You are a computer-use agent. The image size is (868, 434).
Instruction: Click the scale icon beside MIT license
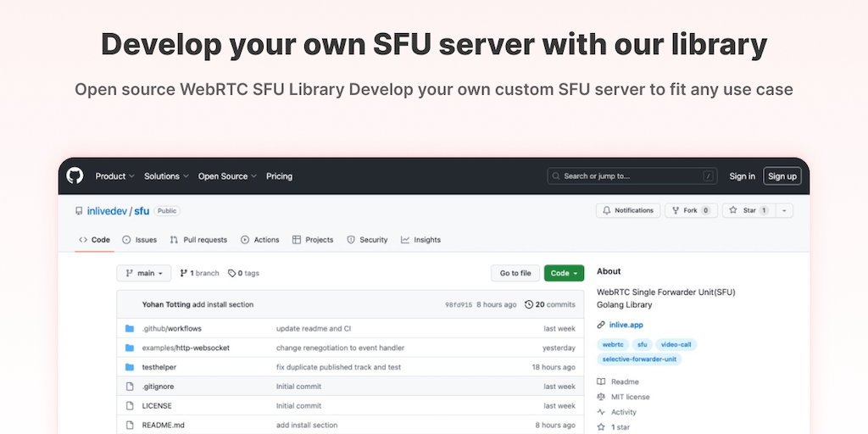601,397
